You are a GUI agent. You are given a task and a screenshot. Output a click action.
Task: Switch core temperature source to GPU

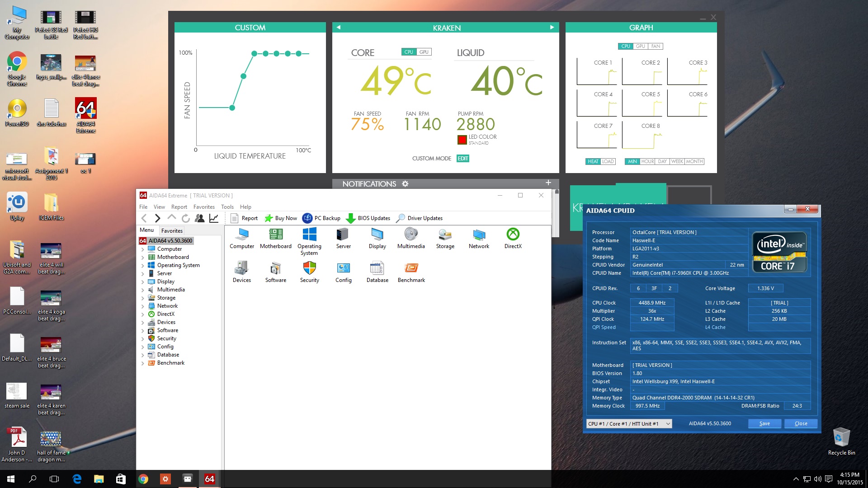pyautogui.click(x=424, y=52)
